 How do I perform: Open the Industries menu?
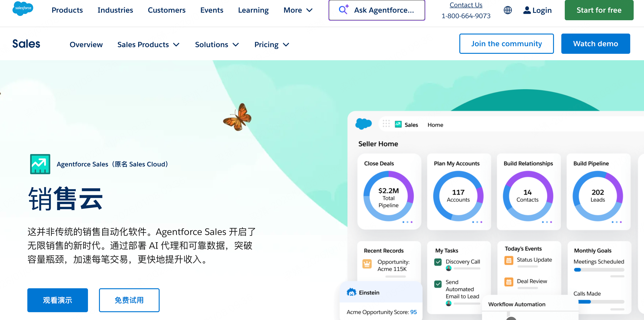(x=115, y=10)
